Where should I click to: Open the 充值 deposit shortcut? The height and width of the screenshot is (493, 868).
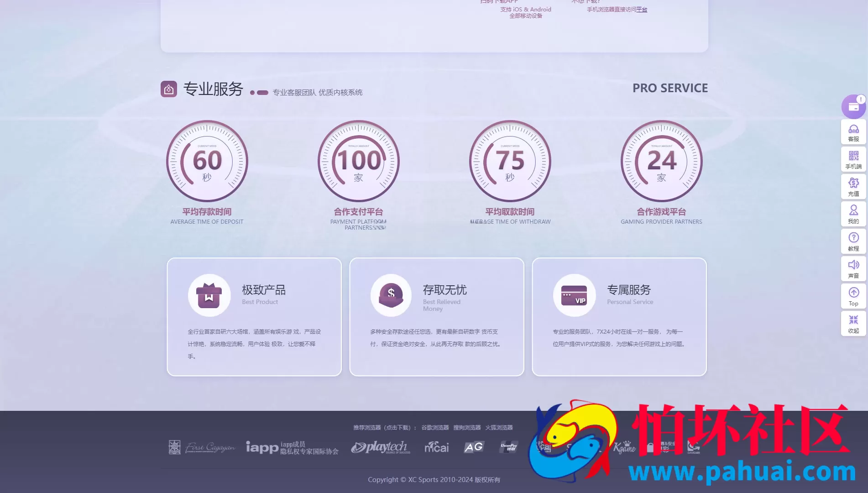click(x=853, y=187)
